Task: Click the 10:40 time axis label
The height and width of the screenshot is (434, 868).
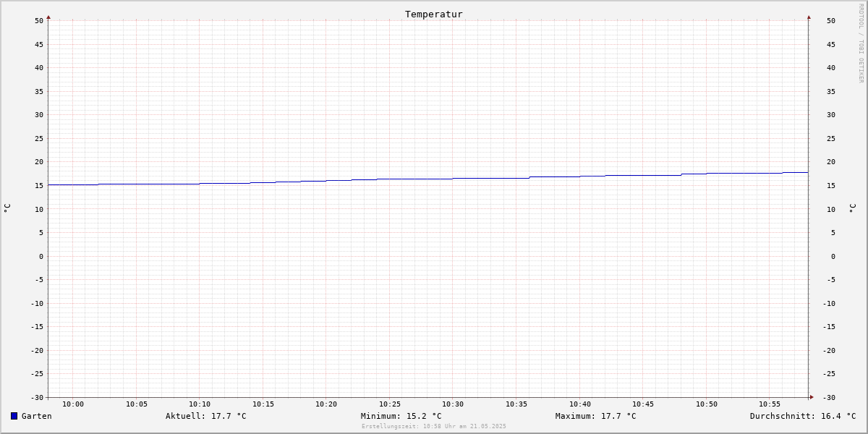Action: (580, 404)
